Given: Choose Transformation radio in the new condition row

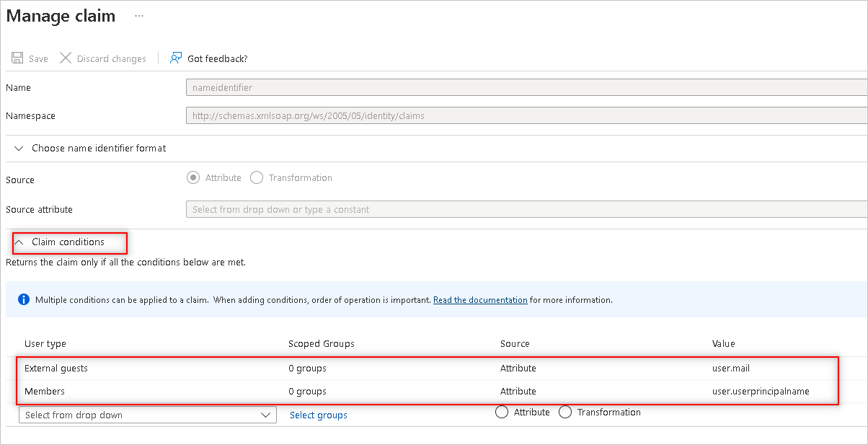Looking at the screenshot, I should 565,413.
